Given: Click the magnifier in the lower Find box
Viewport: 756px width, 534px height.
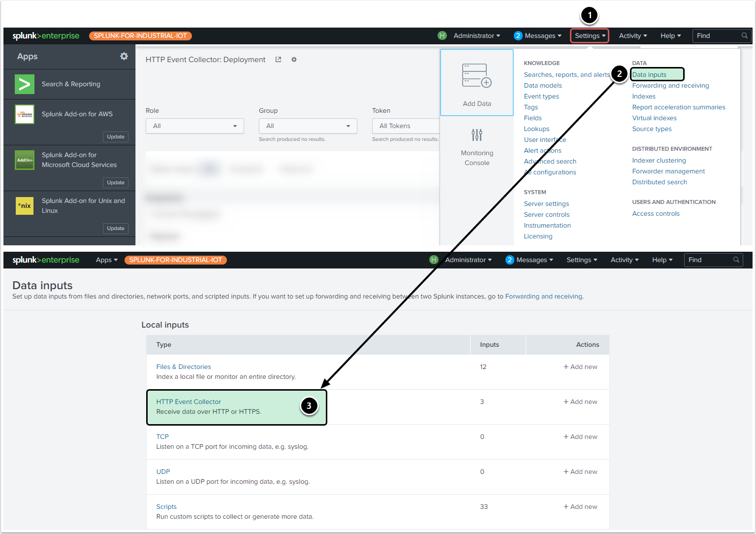Looking at the screenshot, I should pyautogui.click(x=736, y=260).
